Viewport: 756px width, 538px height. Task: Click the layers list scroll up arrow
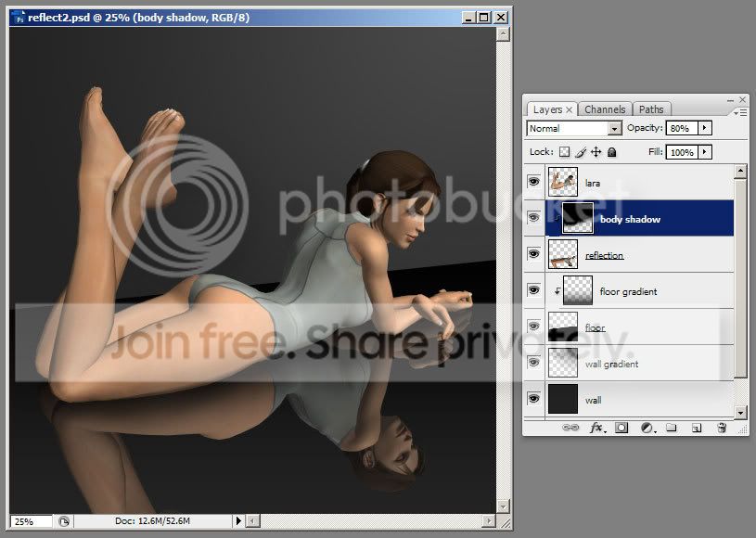tap(740, 172)
